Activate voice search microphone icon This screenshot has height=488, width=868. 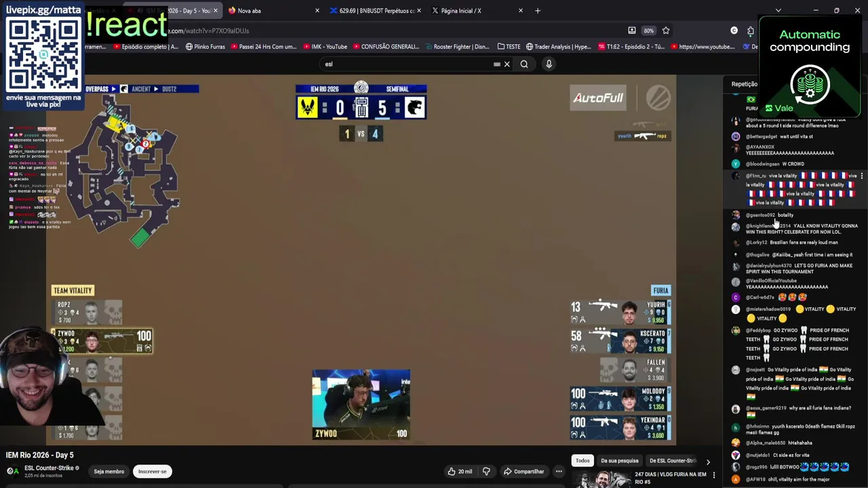click(x=549, y=64)
